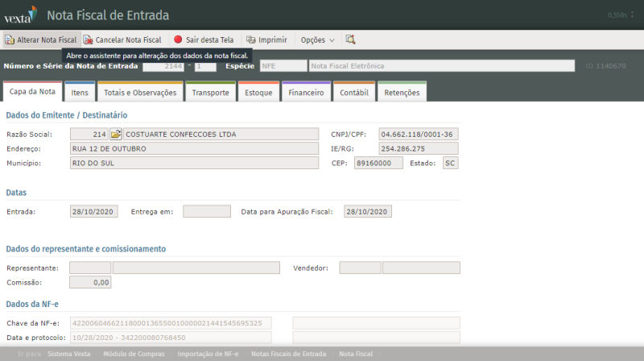The width and height of the screenshot is (644, 361).
Task: Click the Chave da NF-e field
Action: [x=171, y=323]
